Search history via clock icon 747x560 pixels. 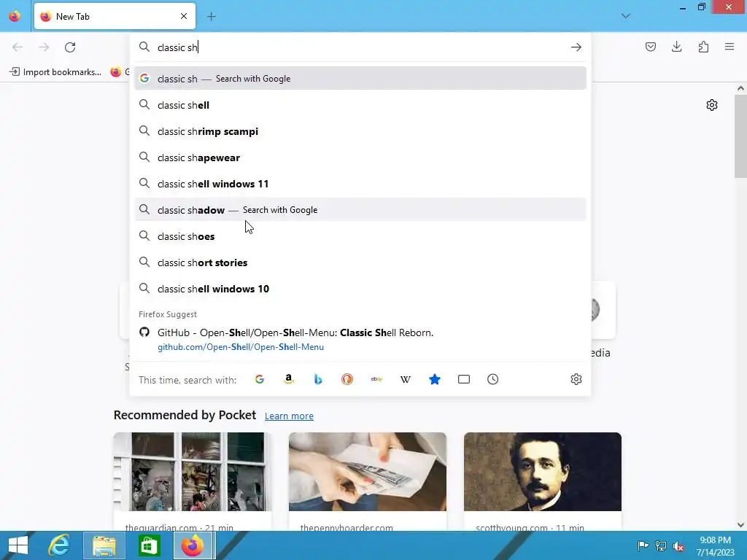492,379
